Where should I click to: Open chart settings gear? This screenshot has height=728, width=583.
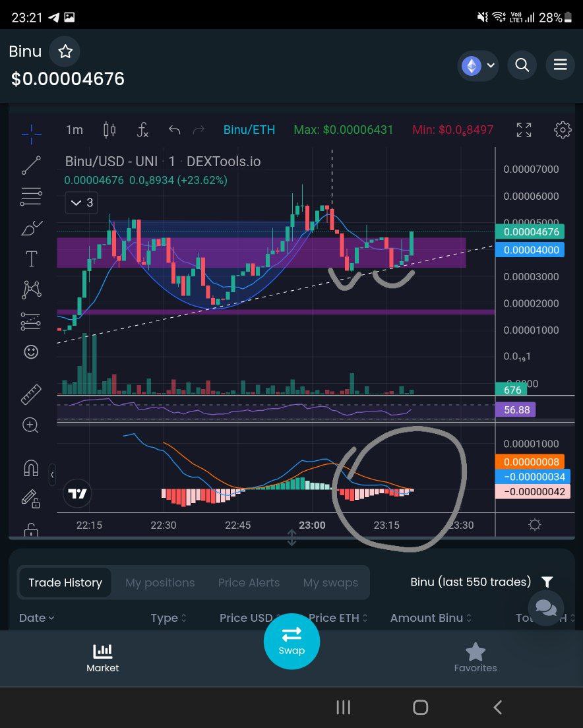point(563,130)
